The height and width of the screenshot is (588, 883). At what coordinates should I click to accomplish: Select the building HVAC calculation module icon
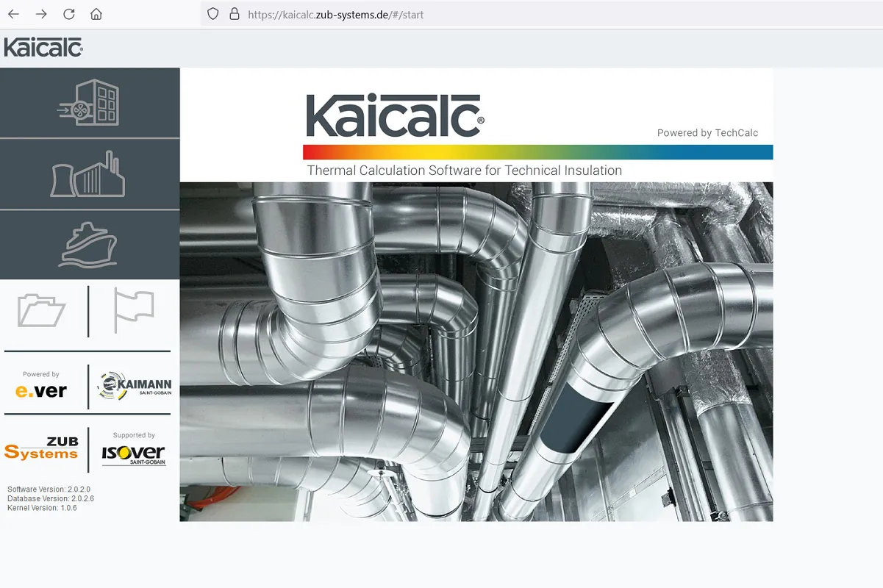coord(90,103)
